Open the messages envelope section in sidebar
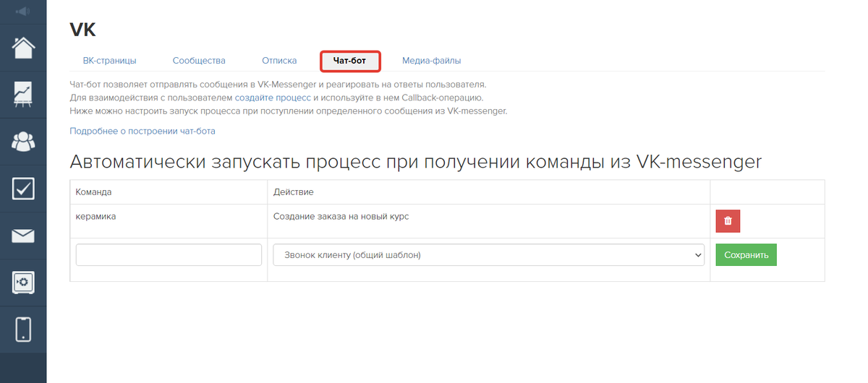868x383 pixels. pos(23,236)
